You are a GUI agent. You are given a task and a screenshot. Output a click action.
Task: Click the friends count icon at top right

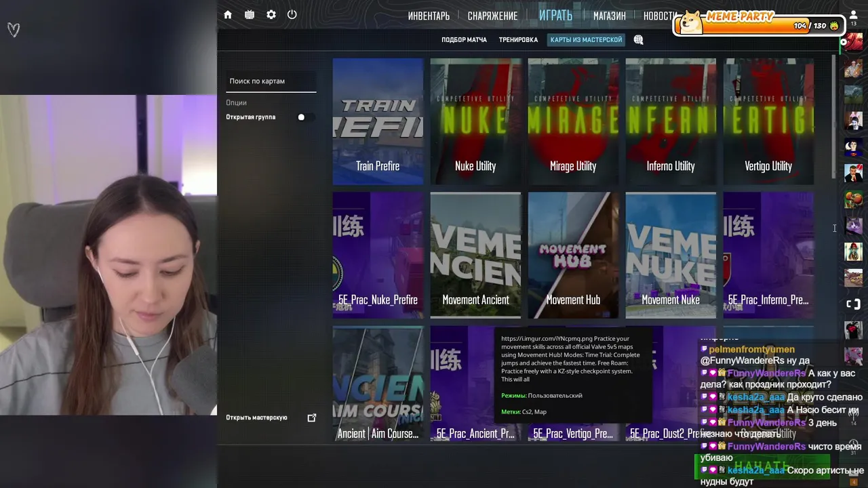[x=853, y=18]
